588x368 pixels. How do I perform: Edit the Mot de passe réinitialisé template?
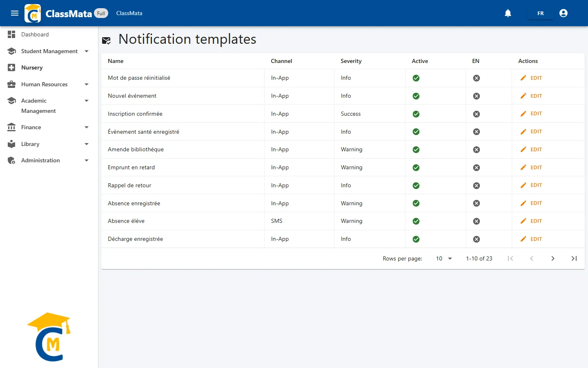(x=531, y=78)
